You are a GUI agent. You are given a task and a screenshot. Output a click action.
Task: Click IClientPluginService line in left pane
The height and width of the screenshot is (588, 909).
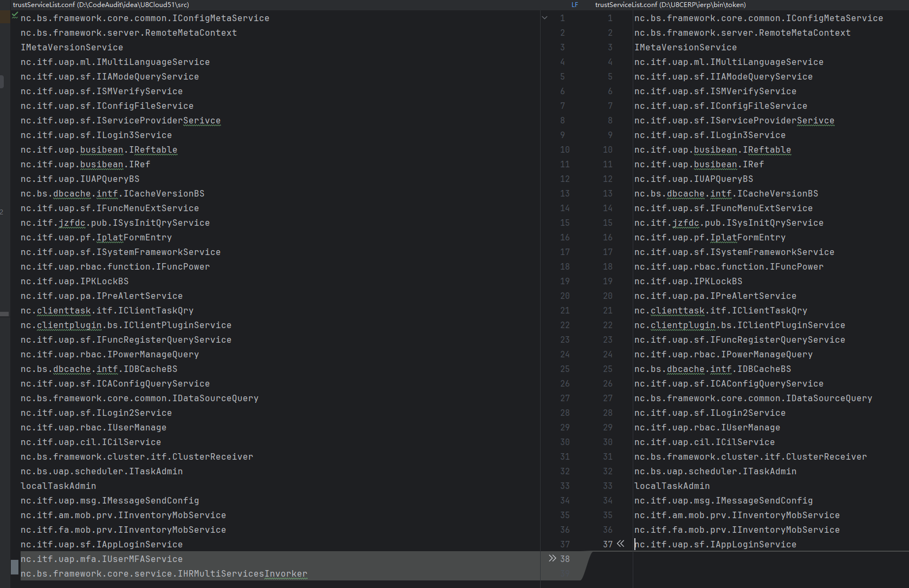coord(126,325)
